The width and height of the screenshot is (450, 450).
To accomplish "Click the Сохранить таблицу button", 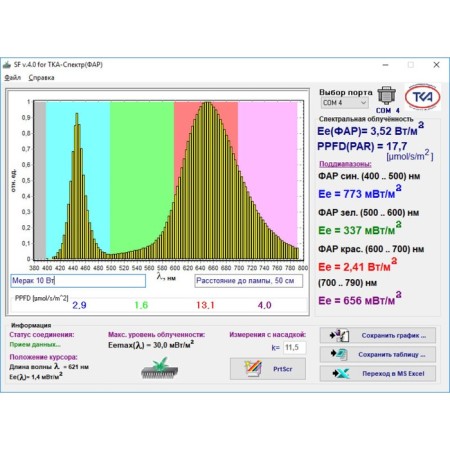I will tap(378, 354).
